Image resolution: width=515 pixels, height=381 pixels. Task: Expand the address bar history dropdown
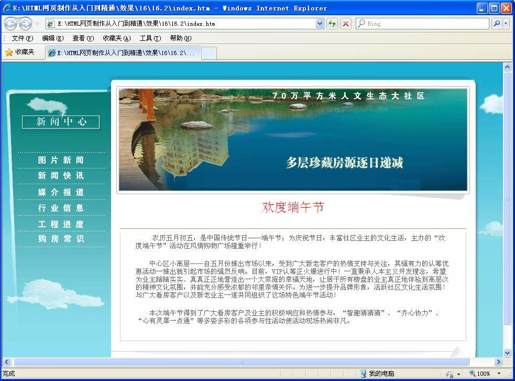(x=320, y=24)
